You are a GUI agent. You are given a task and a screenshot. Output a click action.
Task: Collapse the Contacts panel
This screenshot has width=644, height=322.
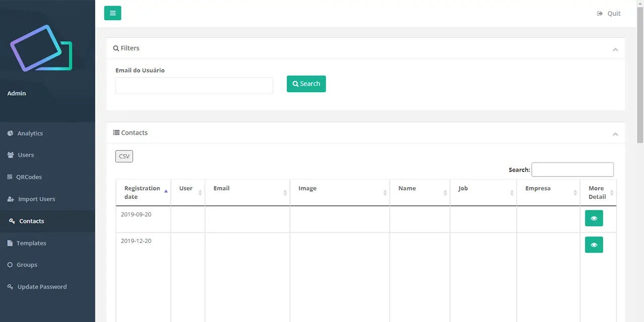(x=615, y=134)
